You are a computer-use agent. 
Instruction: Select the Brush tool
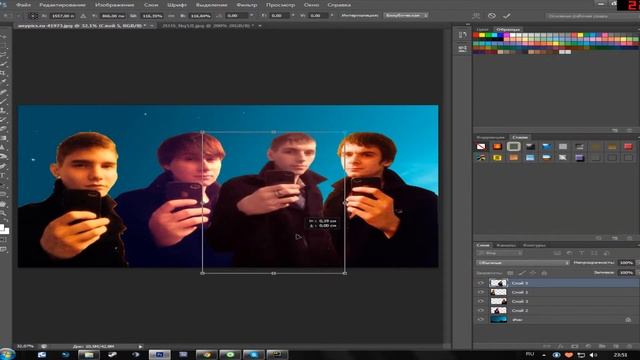4,101
